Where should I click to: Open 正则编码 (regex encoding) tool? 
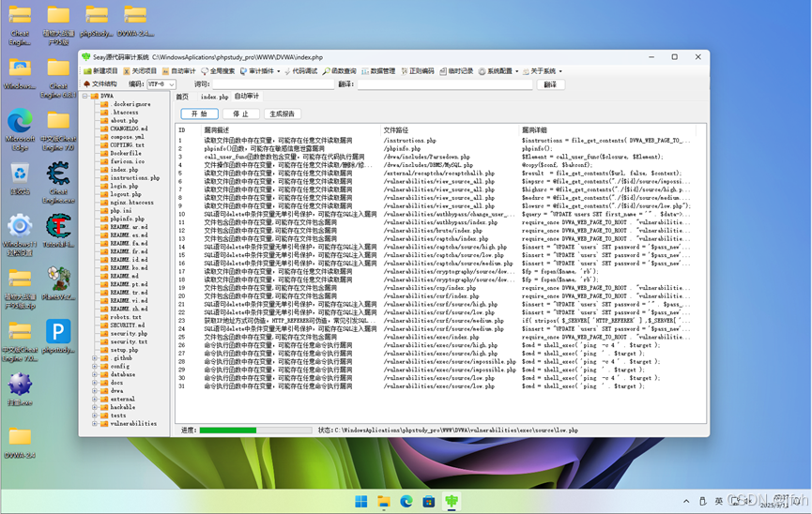pyautogui.click(x=418, y=71)
